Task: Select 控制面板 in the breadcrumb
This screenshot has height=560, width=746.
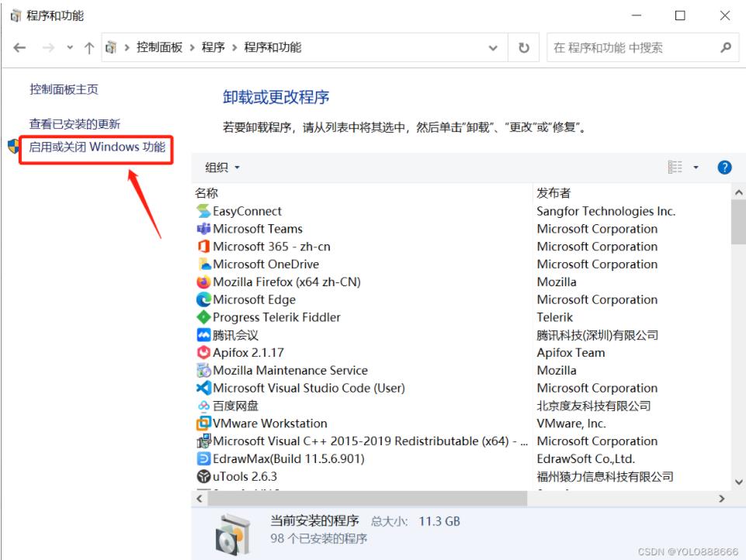Action: point(159,47)
